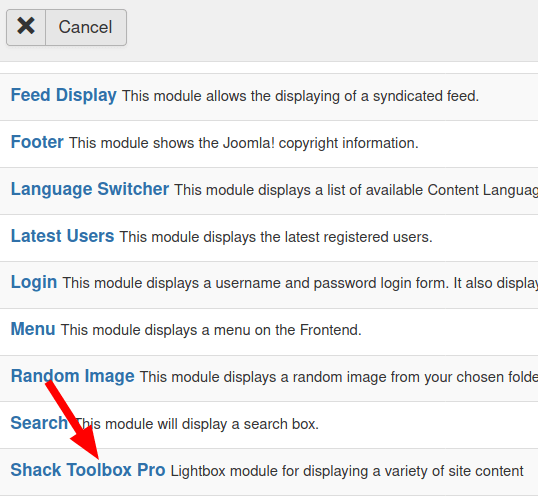Choose the Language Switcher module

click(90, 189)
